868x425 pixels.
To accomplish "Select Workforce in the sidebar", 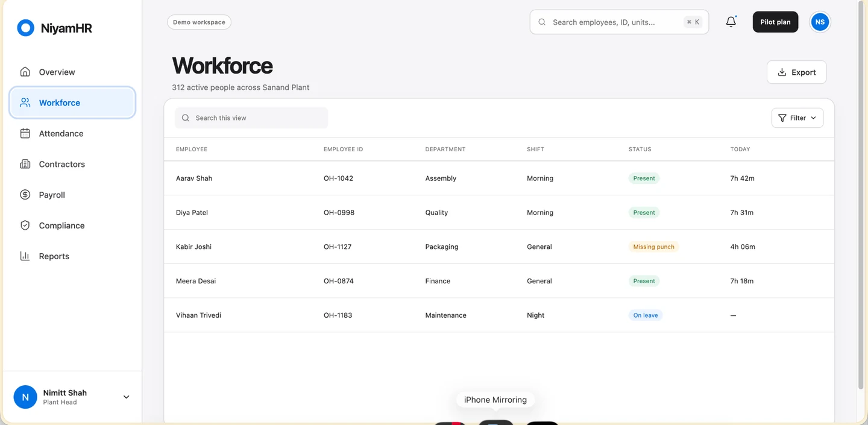I will [x=72, y=102].
